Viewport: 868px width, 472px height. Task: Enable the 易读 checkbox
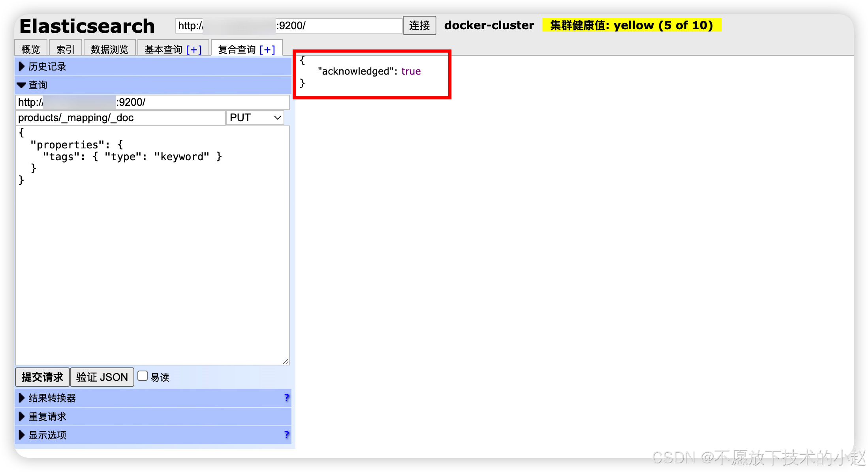[x=143, y=376]
